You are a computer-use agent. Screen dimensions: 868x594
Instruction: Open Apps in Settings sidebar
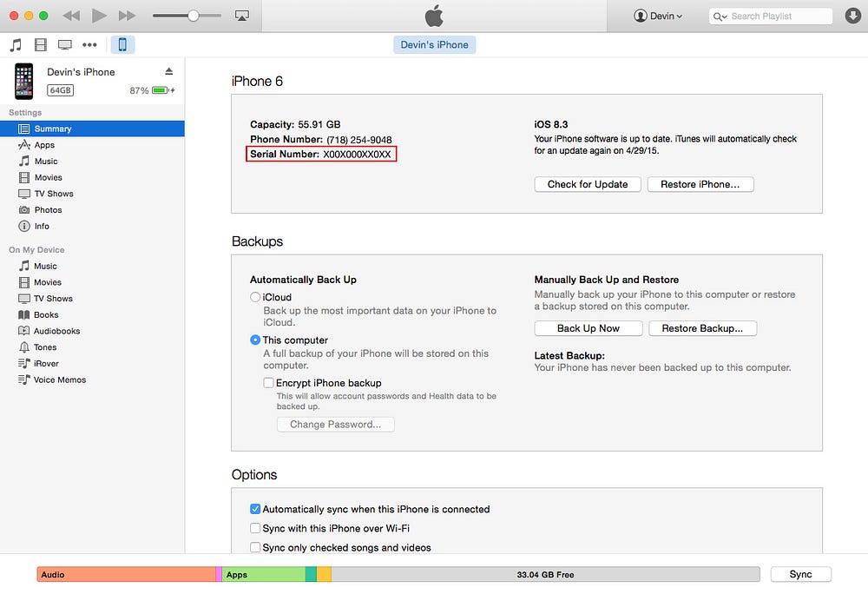pos(92,145)
